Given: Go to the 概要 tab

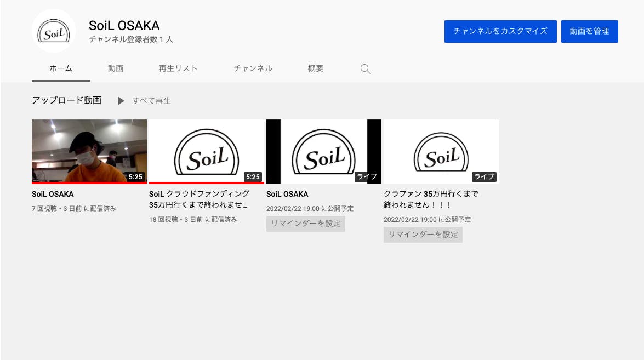Looking at the screenshot, I should point(316,68).
